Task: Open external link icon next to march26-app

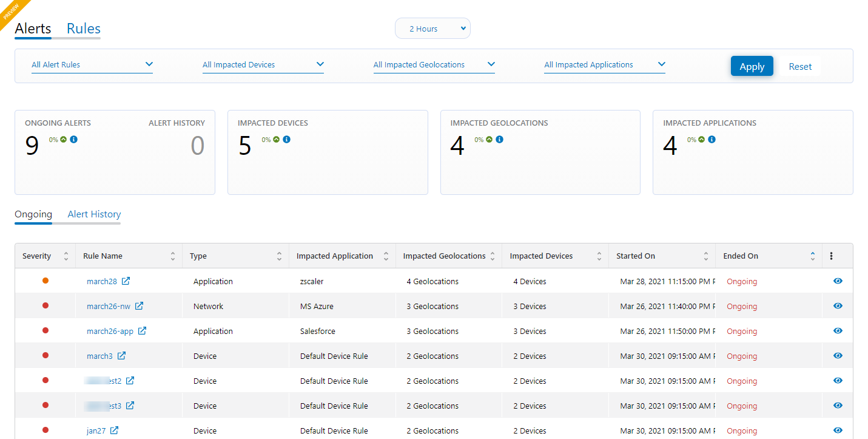Action: 142,331
